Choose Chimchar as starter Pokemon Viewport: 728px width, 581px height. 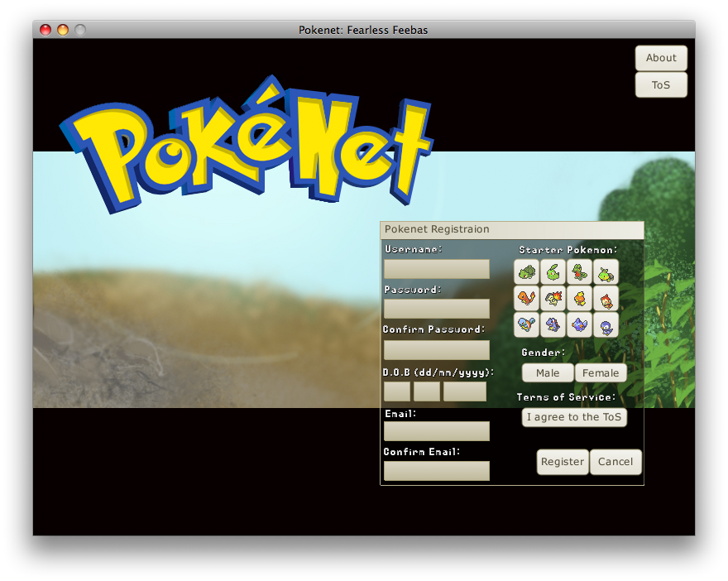tap(606, 298)
